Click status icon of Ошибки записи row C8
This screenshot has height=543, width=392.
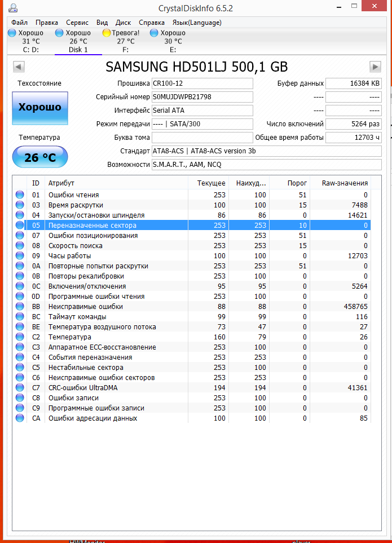point(20,398)
